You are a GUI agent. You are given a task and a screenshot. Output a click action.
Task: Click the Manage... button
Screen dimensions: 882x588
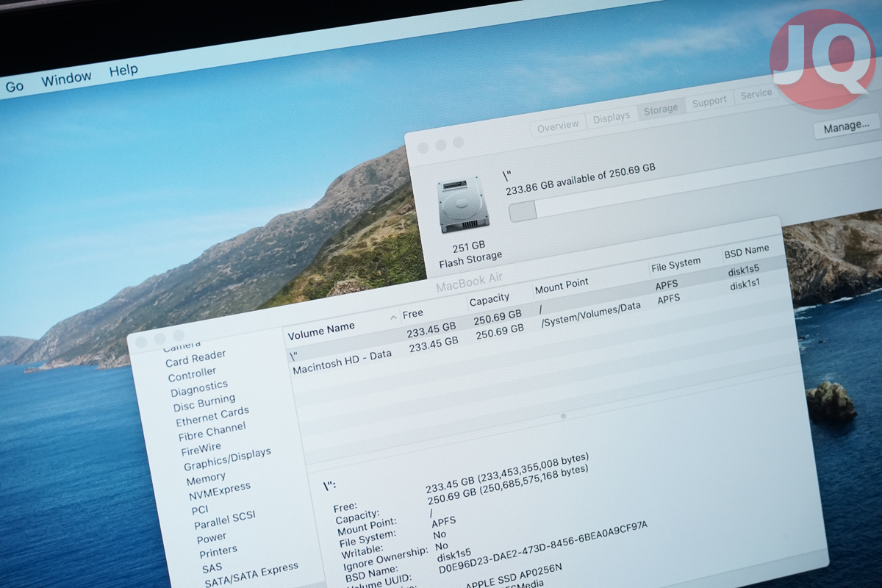coord(846,127)
